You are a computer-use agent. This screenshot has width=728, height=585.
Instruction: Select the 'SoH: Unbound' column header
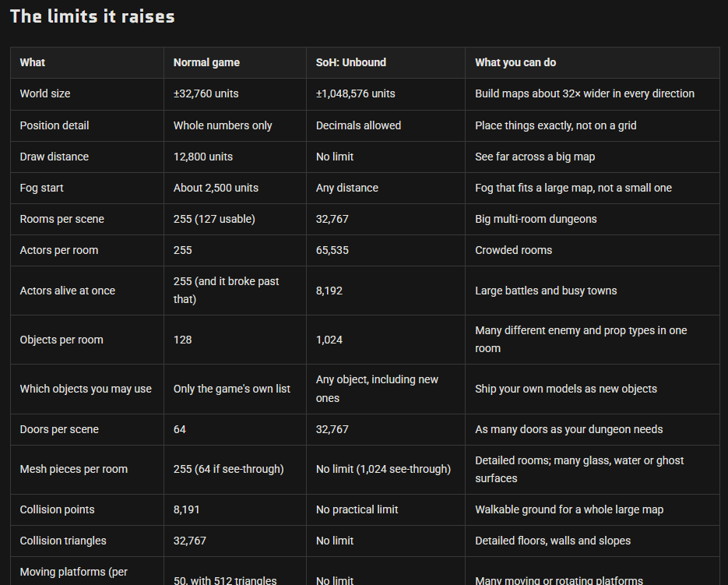[351, 62]
